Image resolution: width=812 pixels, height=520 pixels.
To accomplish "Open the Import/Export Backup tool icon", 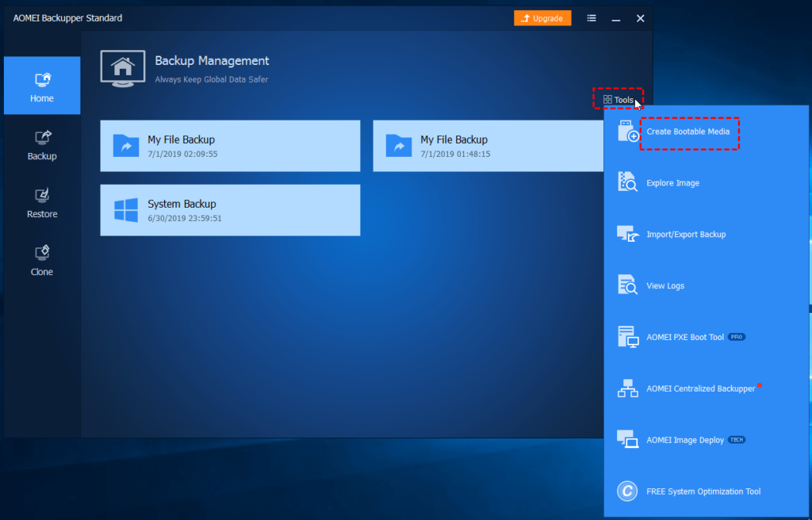I will click(627, 234).
